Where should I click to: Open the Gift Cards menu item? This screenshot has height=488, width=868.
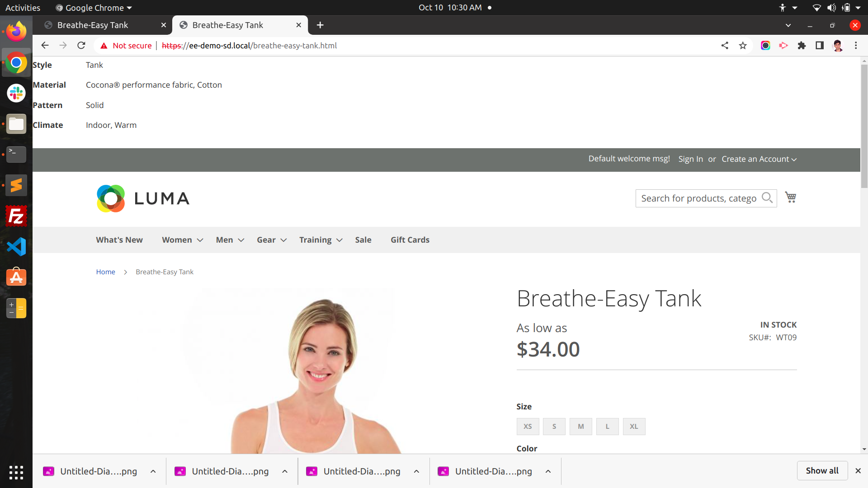point(410,240)
